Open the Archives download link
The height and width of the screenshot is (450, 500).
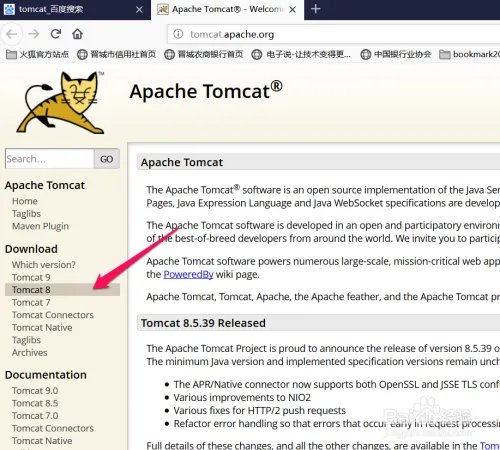click(29, 353)
